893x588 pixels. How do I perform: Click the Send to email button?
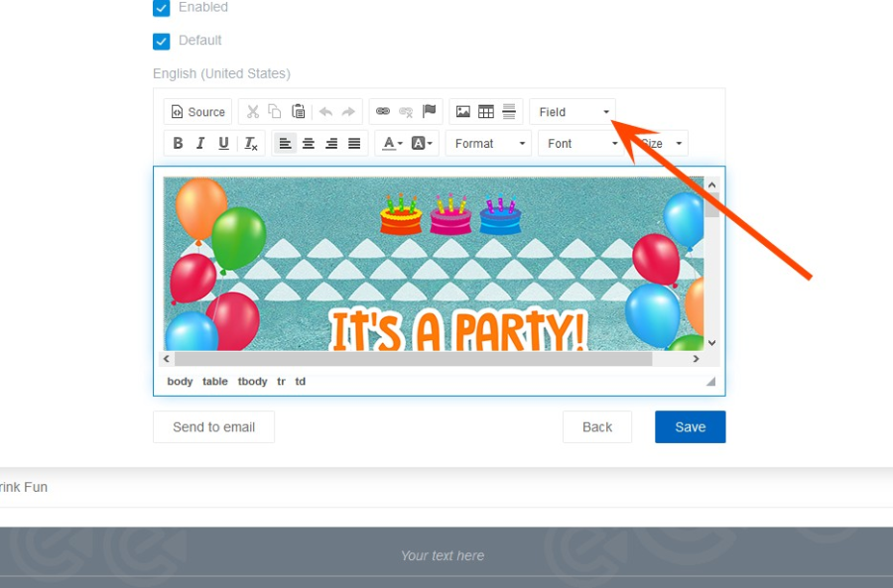coord(213,427)
